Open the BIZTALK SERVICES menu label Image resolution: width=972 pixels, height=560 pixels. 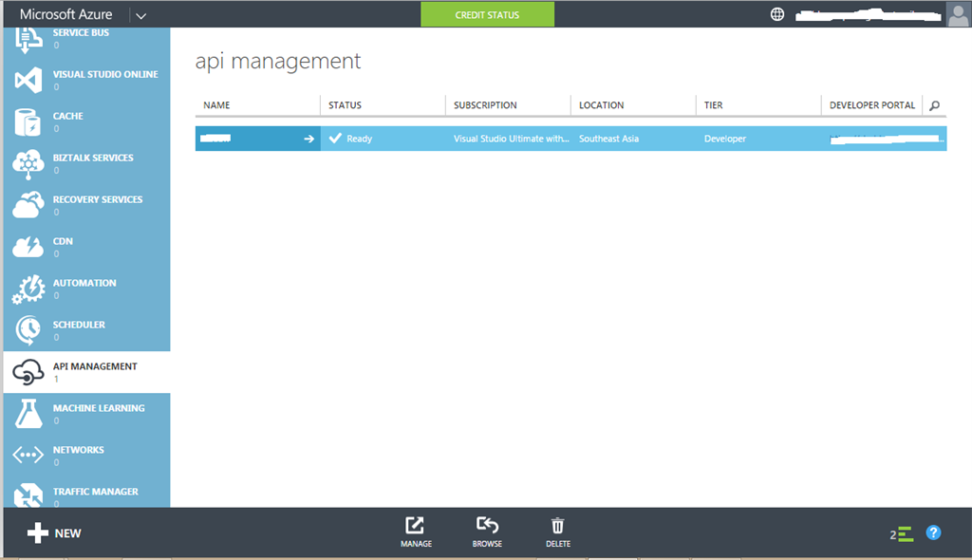pyautogui.click(x=93, y=159)
